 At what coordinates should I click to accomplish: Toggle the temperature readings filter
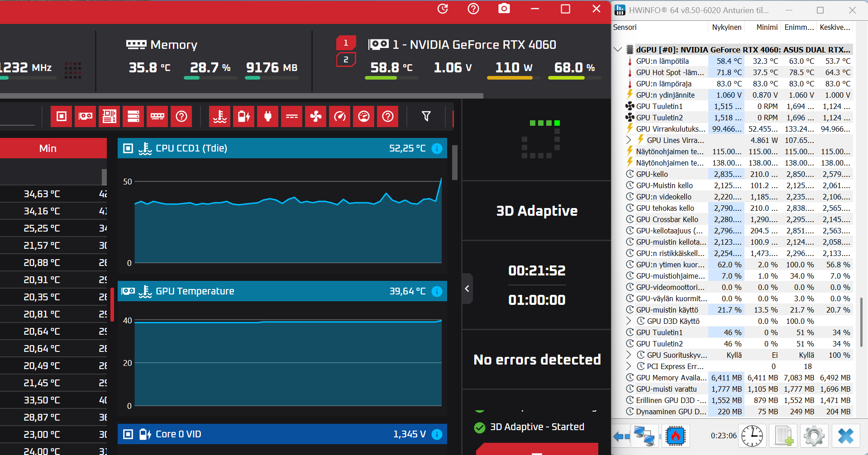coord(220,117)
